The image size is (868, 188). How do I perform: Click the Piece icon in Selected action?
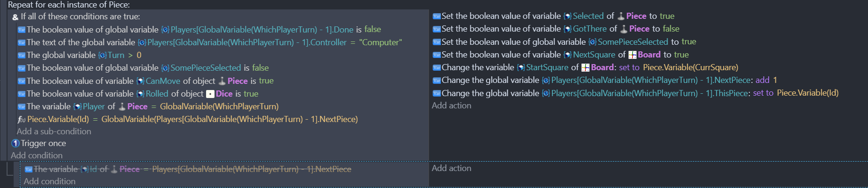click(621, 16)
